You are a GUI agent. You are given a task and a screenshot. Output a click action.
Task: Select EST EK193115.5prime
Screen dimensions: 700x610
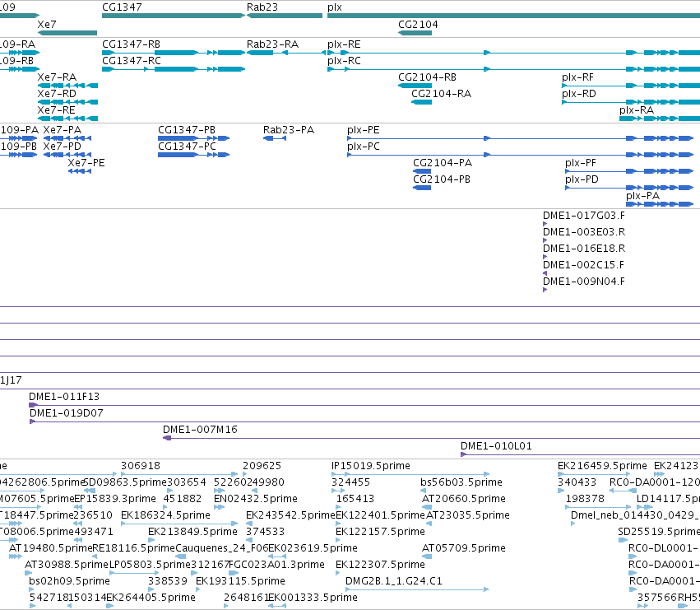point(197,590)
